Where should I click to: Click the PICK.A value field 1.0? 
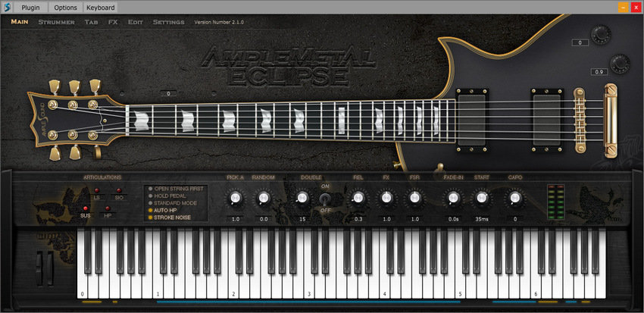[236, 219]
